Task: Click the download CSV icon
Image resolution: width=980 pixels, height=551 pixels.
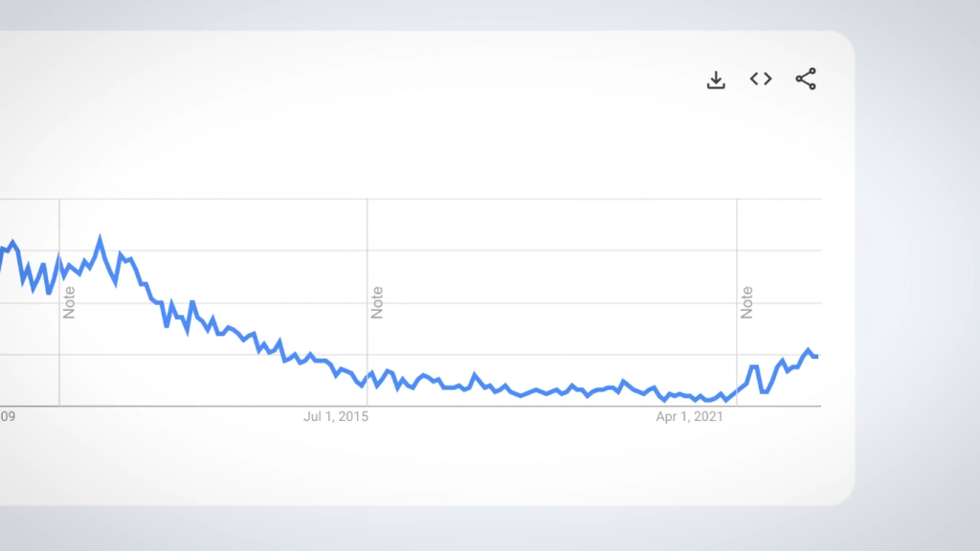Action: 716,79
